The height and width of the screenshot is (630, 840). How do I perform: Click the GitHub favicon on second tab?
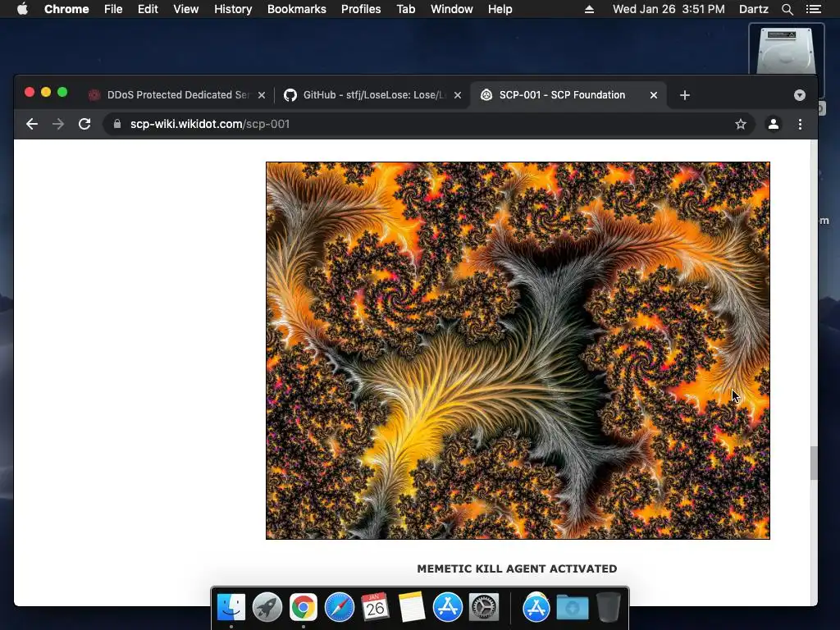tap(290, 95)
